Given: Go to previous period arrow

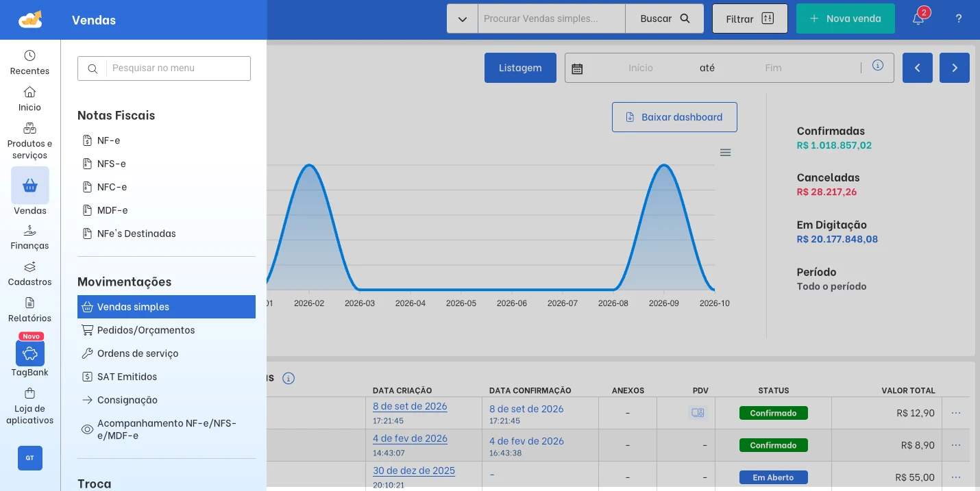Looking at the screenshot, I should 918,68.
